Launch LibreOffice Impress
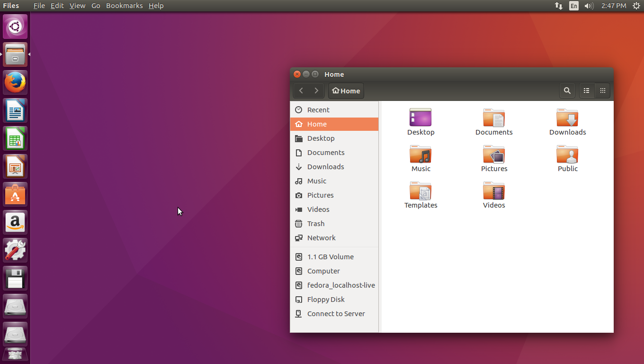This screenshot has width=644, height=364. [x=15, y=166]
